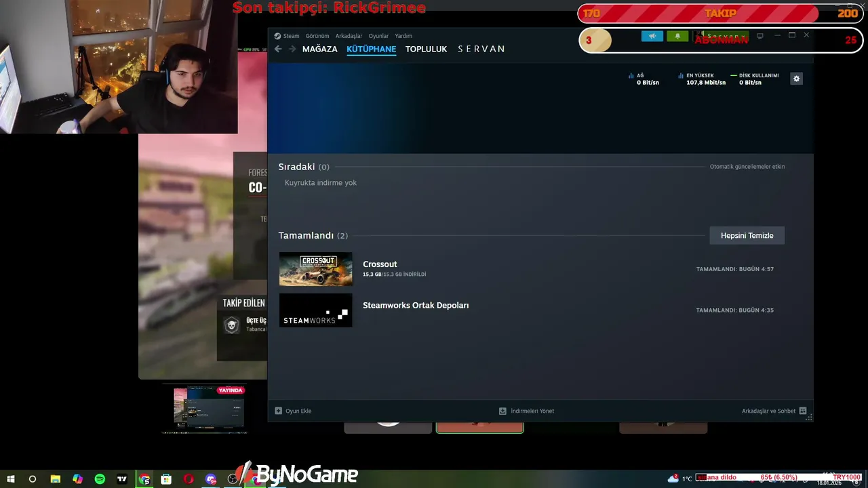The width and height of the screenshot is (868, 488).
Task: Open Spotify from the taskbar
Action: click(x=100, y=479)
